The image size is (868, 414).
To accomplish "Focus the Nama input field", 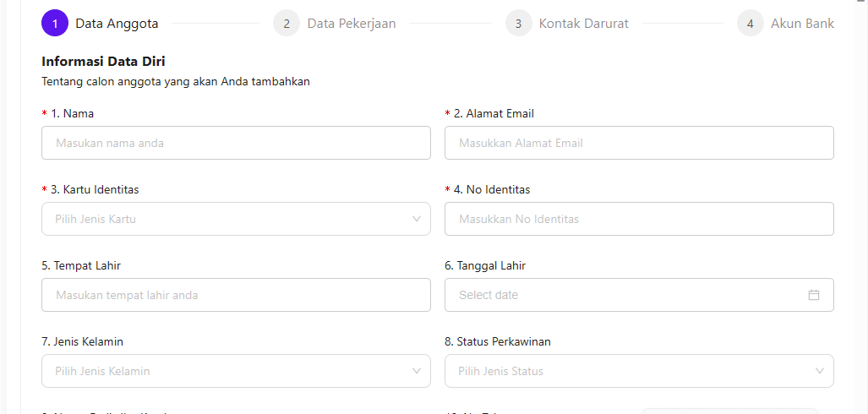I will click(236, 143).
